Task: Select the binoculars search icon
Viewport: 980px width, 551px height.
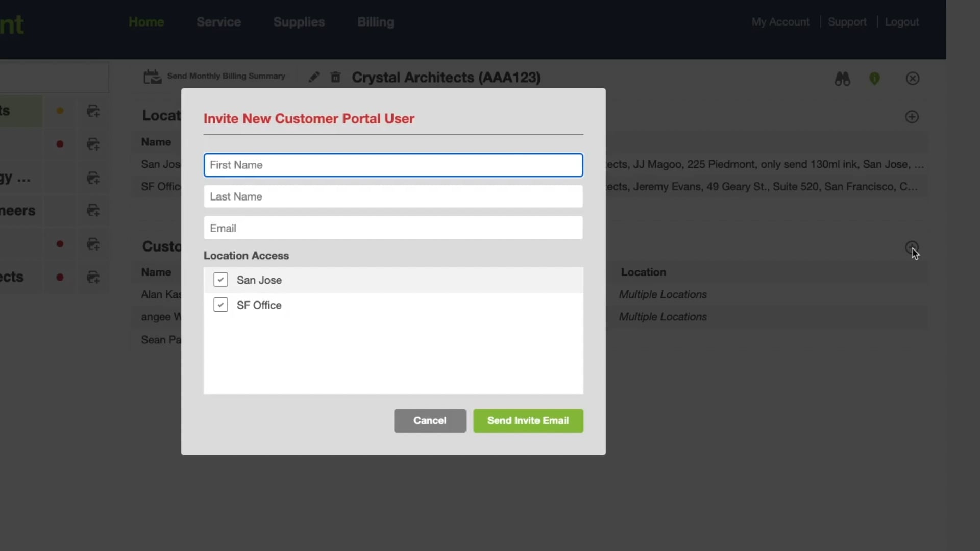Action: pos(842,78)
